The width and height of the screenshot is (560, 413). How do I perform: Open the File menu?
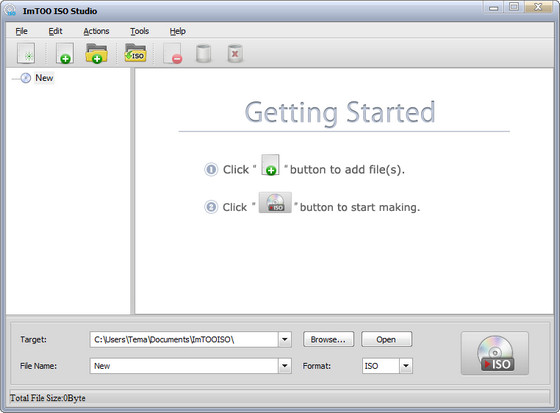coord(21,31)
